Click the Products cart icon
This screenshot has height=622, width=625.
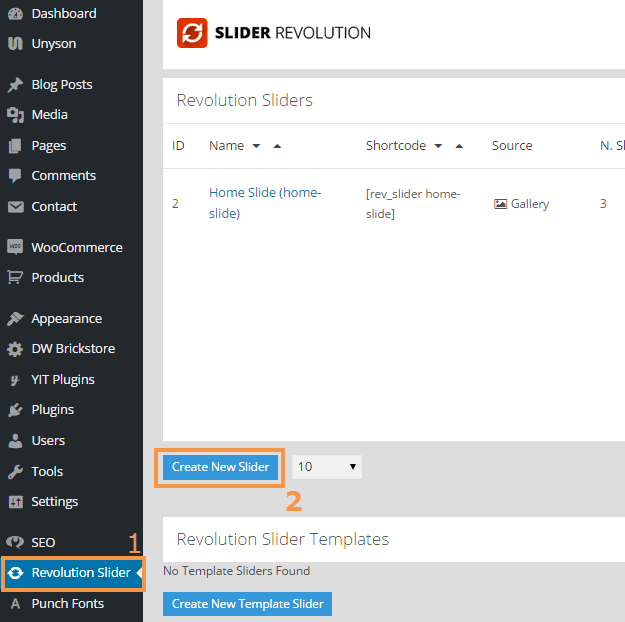[x=15, y=278]
